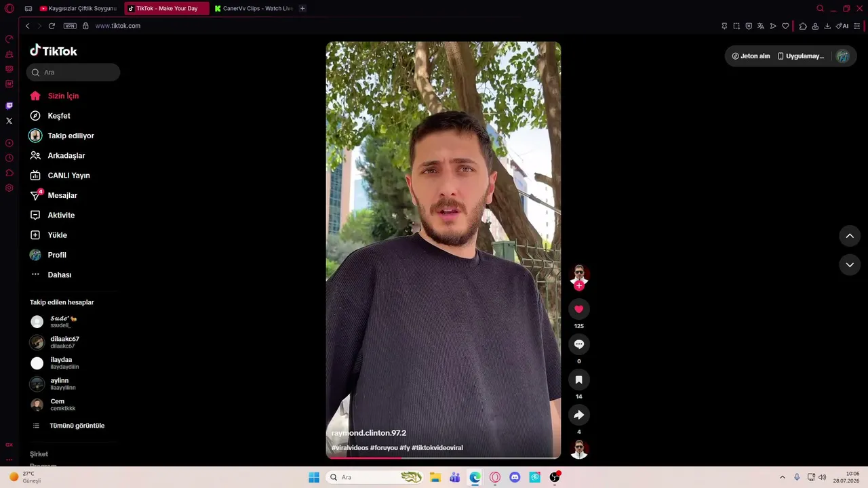Open a new browser tab with the plus button
Viewport: 868px width, 488px height.
coord(302,8)
